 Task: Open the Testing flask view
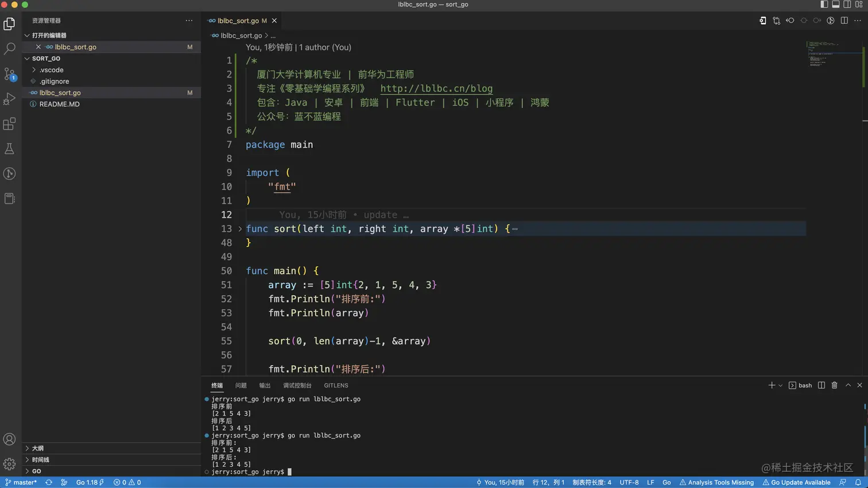9,149
